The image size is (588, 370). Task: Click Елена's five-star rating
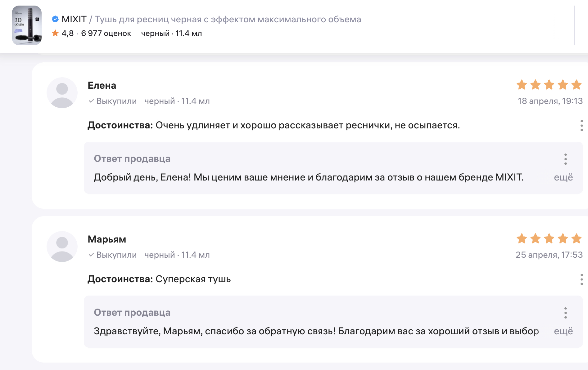point(549,85)
